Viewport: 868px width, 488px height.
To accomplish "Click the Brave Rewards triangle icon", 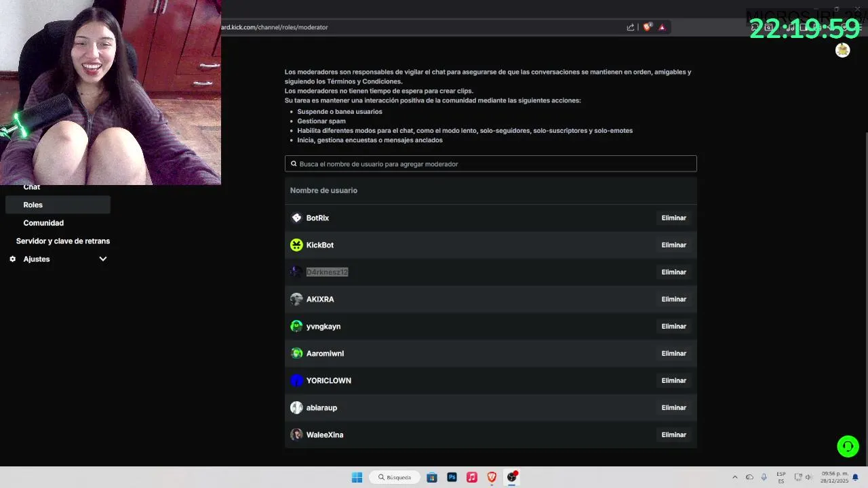I will pos(662,27).
